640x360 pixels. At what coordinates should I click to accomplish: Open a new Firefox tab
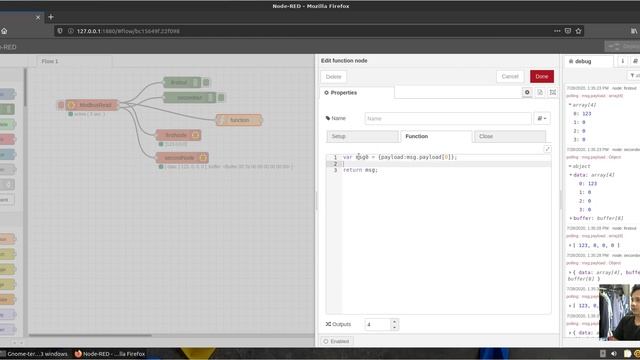coord(51,17)
